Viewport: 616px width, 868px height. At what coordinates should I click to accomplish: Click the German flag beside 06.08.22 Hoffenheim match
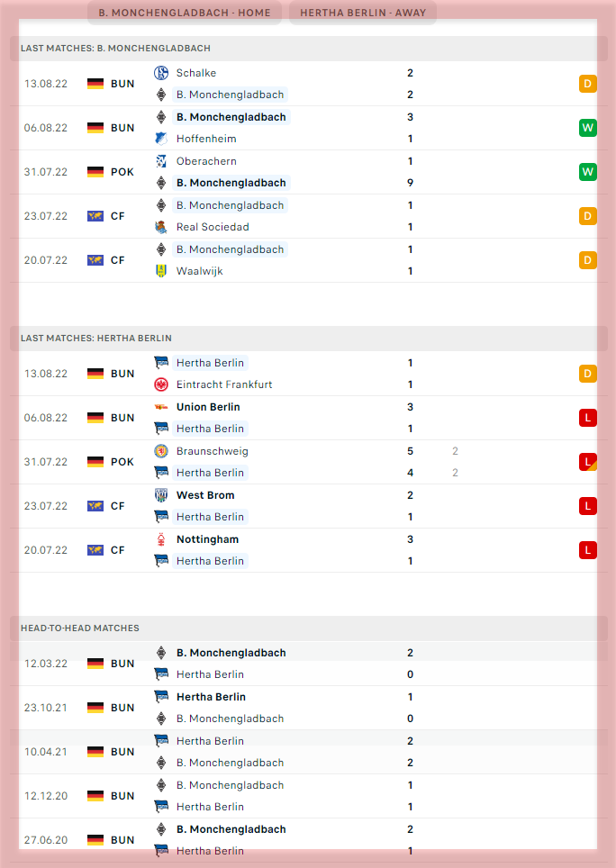tap(95, 128)
